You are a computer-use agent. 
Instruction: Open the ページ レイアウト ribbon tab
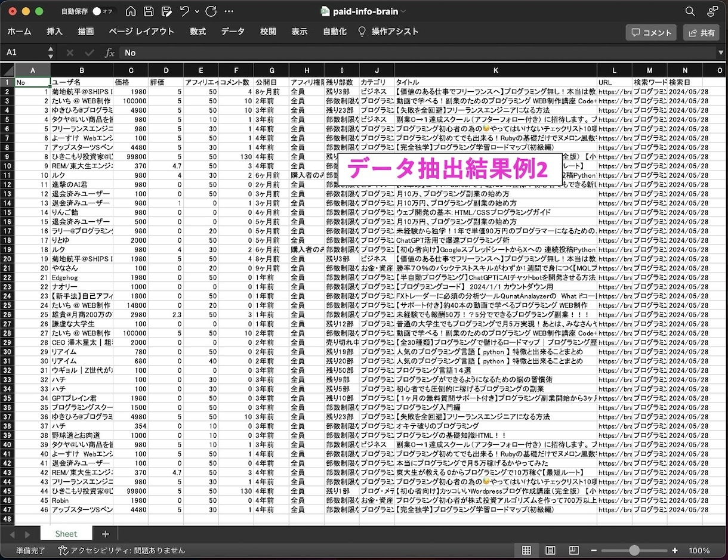point(141,32)
